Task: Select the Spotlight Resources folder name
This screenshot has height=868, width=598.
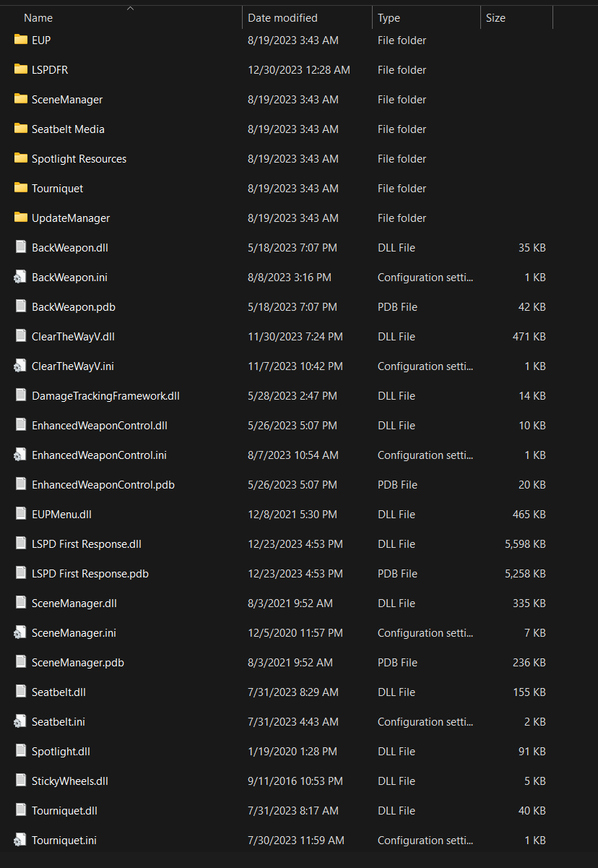Action: click(79, 159)
